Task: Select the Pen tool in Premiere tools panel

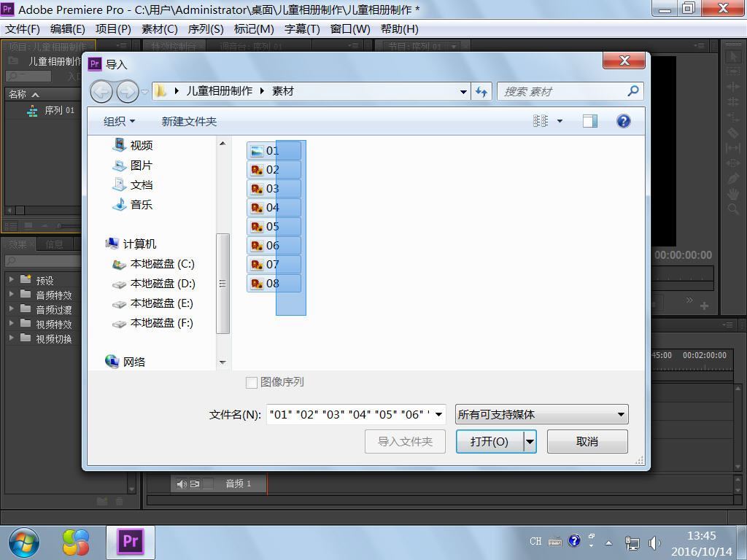Action: [x=732, y=179]
